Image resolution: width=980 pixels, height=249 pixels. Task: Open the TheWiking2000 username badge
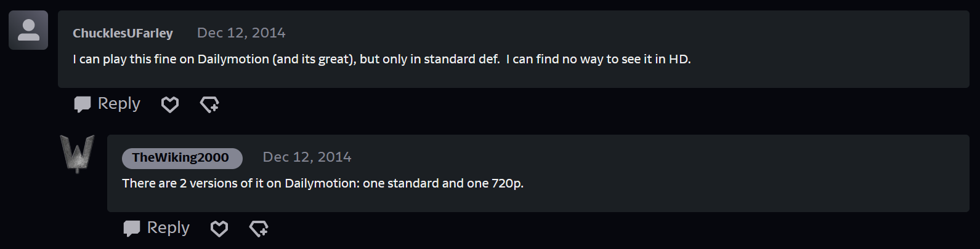pos(180,157)
